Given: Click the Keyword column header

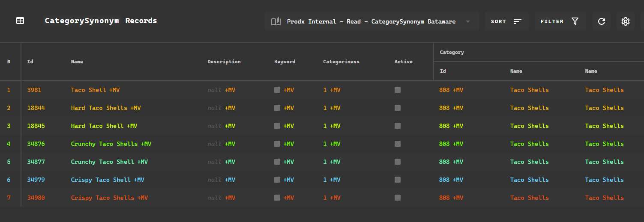Looking at the screenshot, I should (285, 62).
